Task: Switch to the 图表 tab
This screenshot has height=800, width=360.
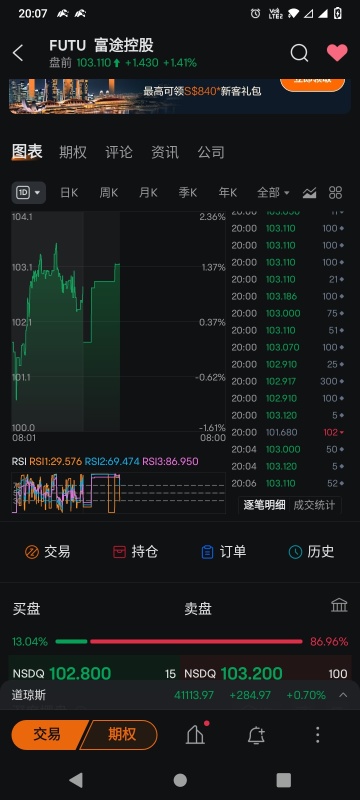Action: click(x=27, y=152)
